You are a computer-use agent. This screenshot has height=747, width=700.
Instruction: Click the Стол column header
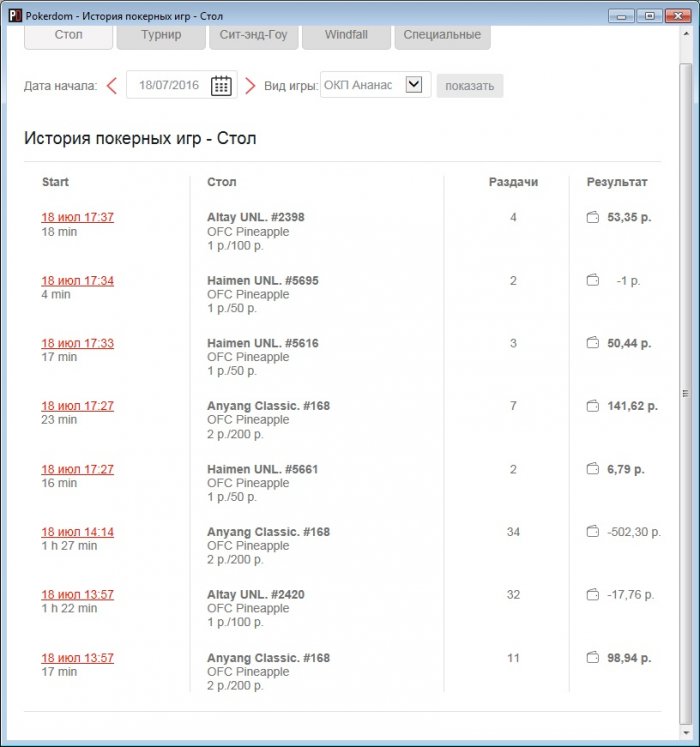pos(222,182)
